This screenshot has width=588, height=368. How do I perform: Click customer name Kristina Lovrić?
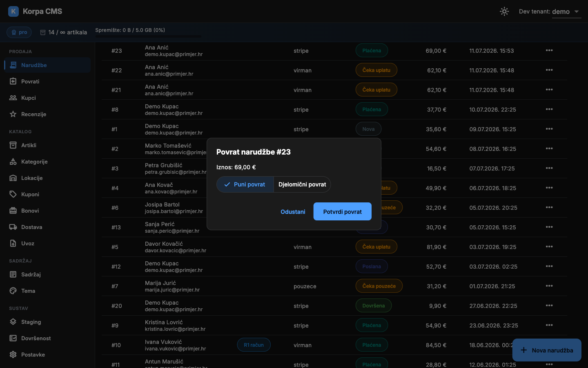click(x=164, y=322)
